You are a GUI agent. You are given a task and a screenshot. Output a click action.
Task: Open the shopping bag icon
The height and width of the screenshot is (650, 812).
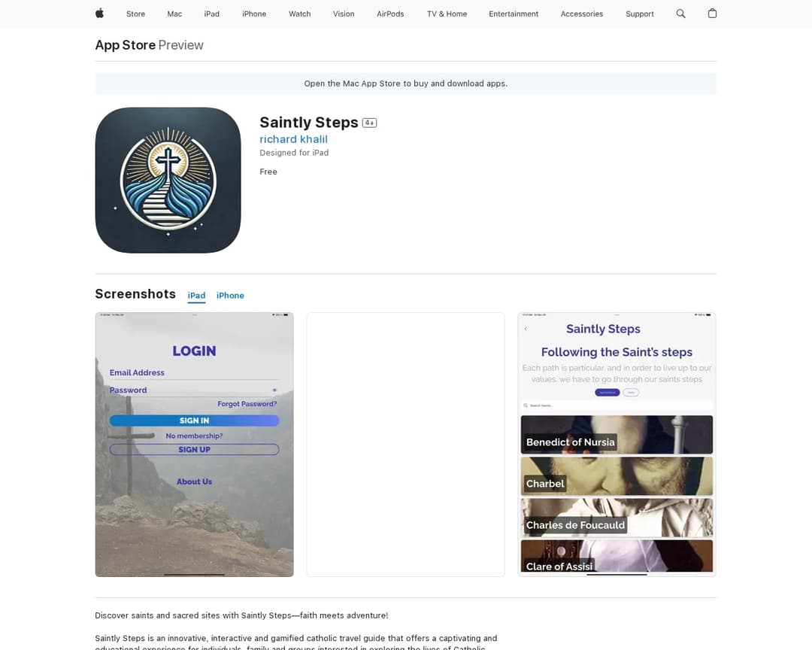click(x=712, y=14)
